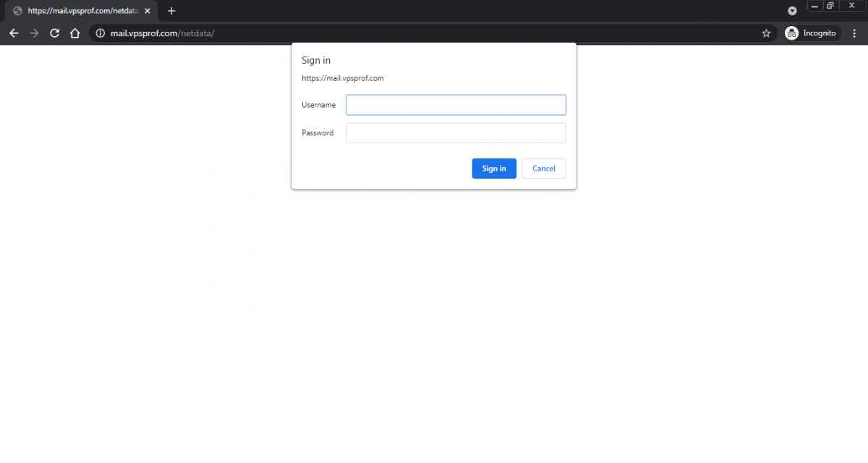Click the forward navigation arrow
868x463 pixels.
[34, 33]
